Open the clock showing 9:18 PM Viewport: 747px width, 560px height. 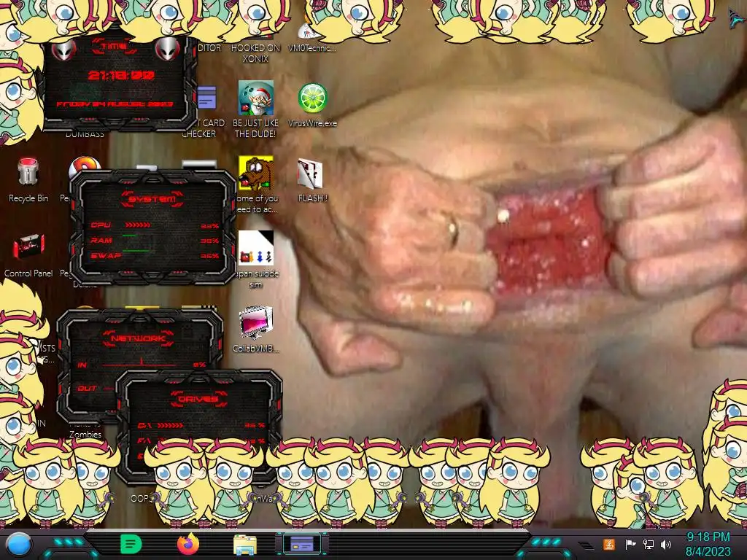tap(708, 544)
